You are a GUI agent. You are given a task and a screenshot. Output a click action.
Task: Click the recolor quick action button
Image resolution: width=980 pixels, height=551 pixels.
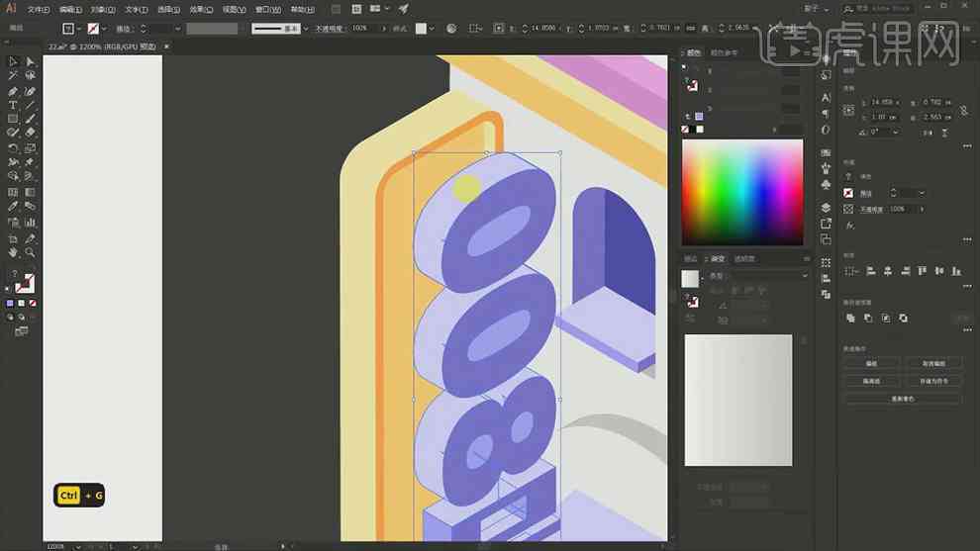click(x=903, y=399)
